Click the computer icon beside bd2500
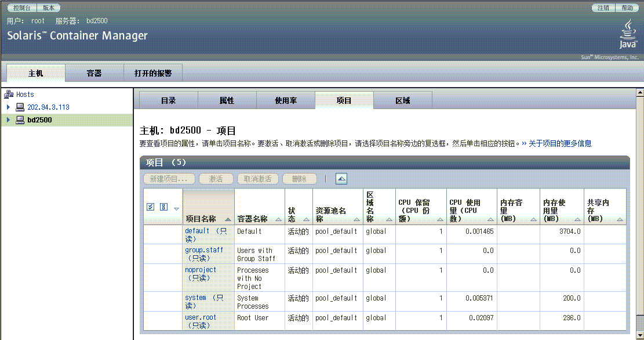Screen dimensions: 644x340 [x=20, y=120]
